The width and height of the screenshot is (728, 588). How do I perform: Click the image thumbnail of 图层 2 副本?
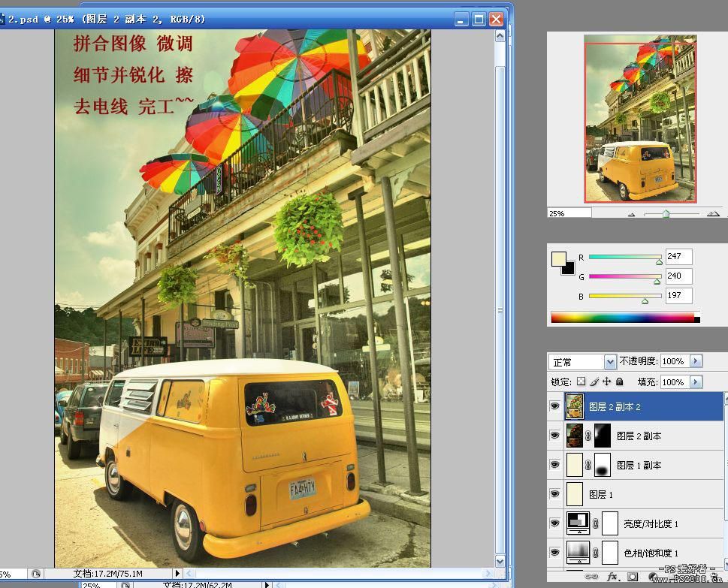[x=574, y=436]
